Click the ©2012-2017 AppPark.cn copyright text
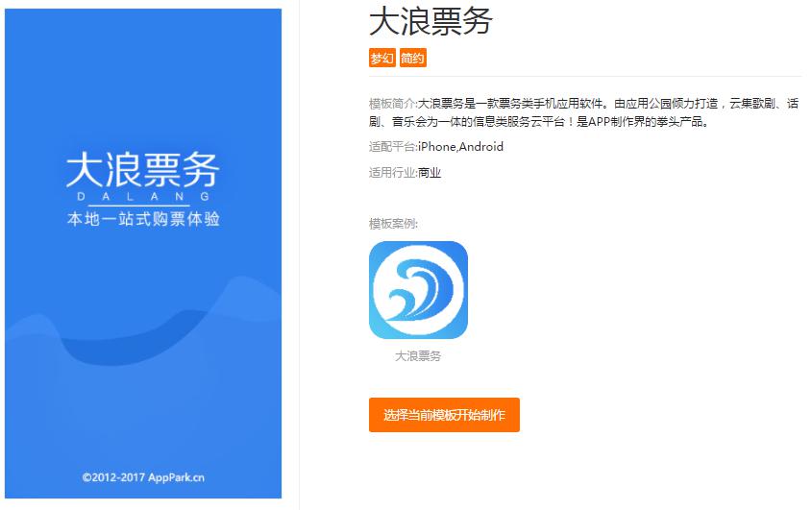 click(x=143, y=477)
